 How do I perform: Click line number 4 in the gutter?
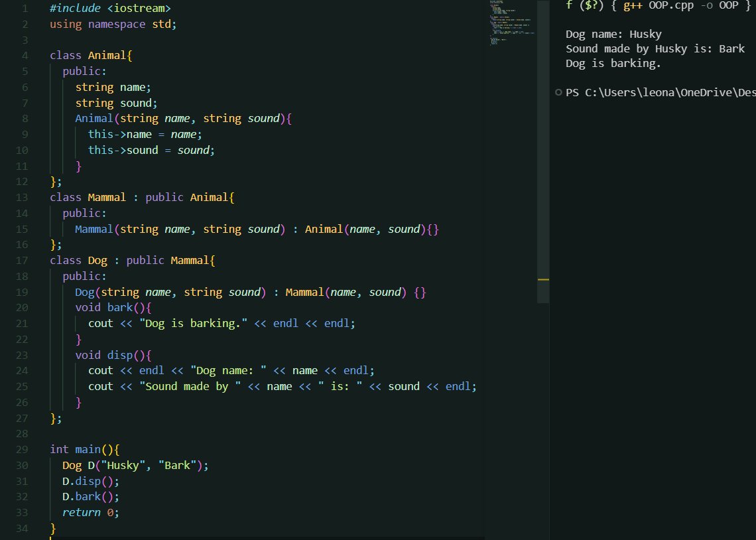pos(25,56)
